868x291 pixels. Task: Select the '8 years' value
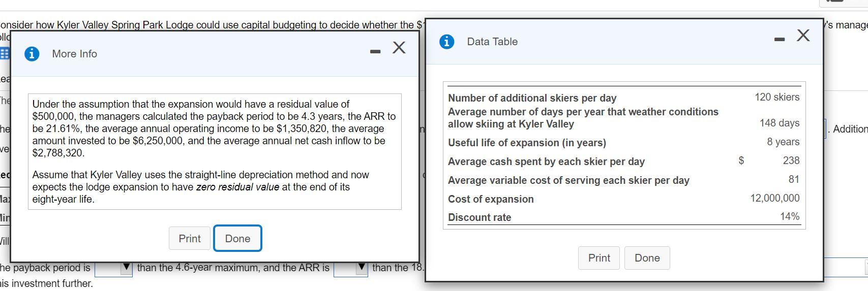tap(783, 142)
